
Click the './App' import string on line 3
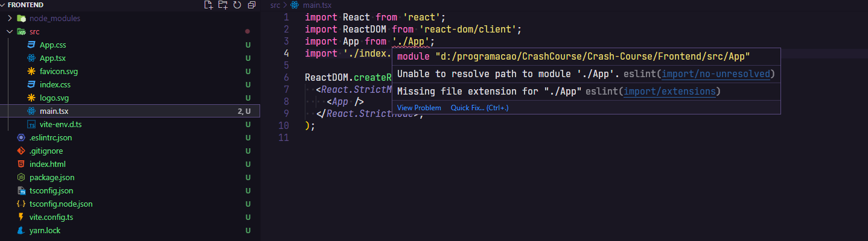[411, 42]
